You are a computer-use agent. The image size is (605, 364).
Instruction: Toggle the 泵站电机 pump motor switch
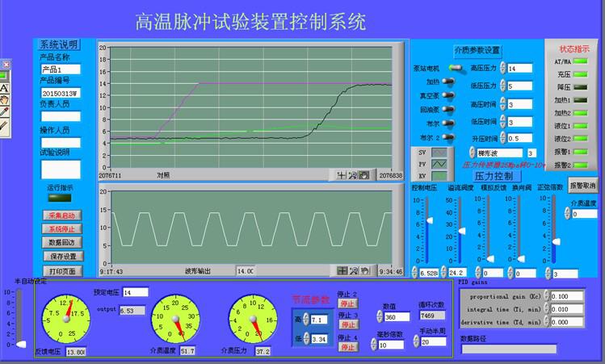click(x=455, y=69)
